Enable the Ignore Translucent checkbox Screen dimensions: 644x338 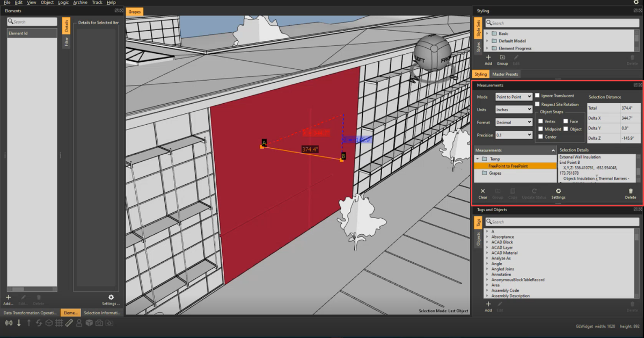pyautogui.click(x=537, y=96)
